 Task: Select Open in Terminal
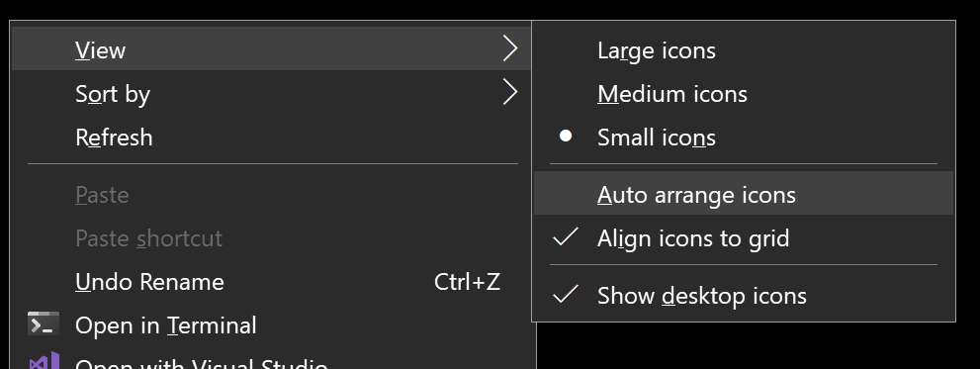[x=271, y=325]
